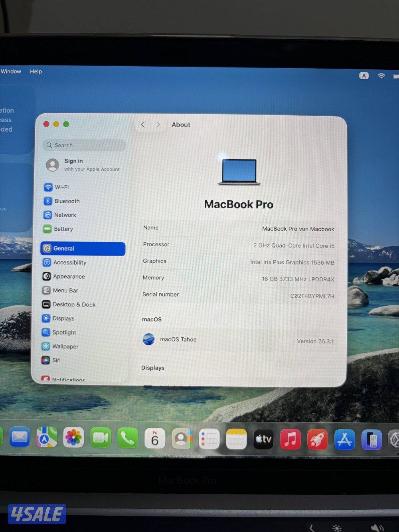The image size is (399, 532).
Task: Select Appearance in sidebar
Action: click(69, 277)
